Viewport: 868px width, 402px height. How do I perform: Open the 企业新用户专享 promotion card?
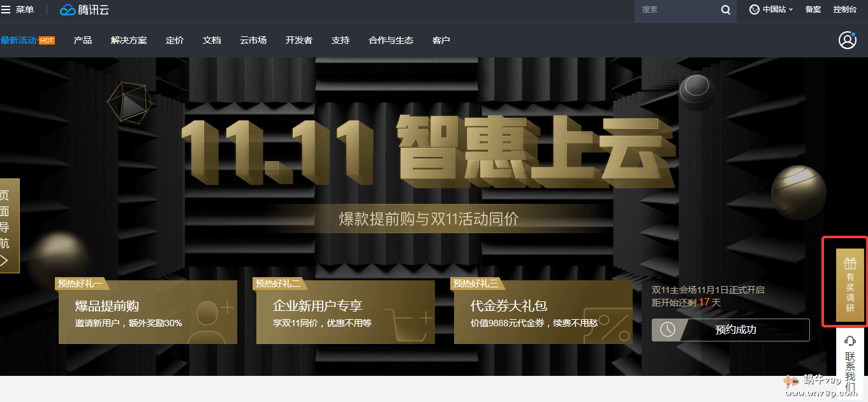[x=345, y=312]
